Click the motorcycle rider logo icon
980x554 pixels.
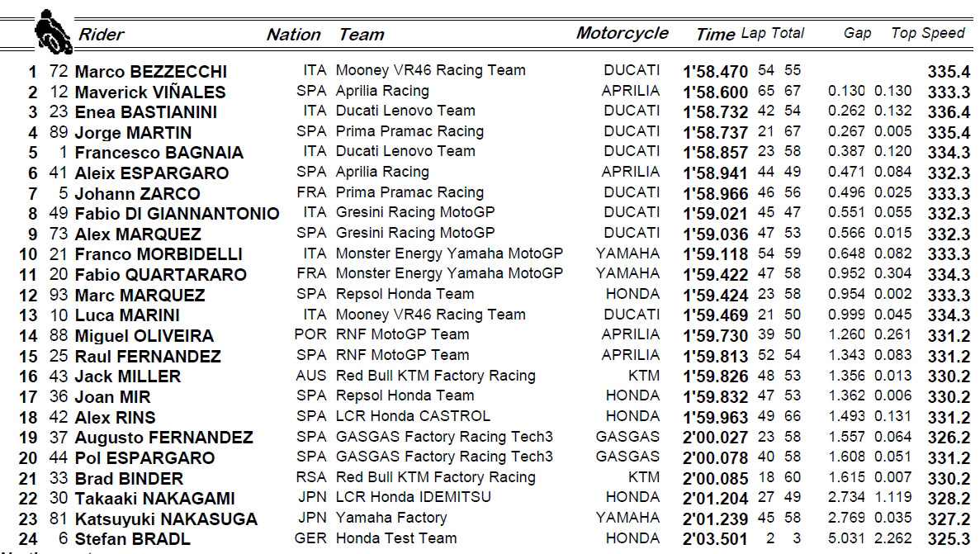point(54,31)
